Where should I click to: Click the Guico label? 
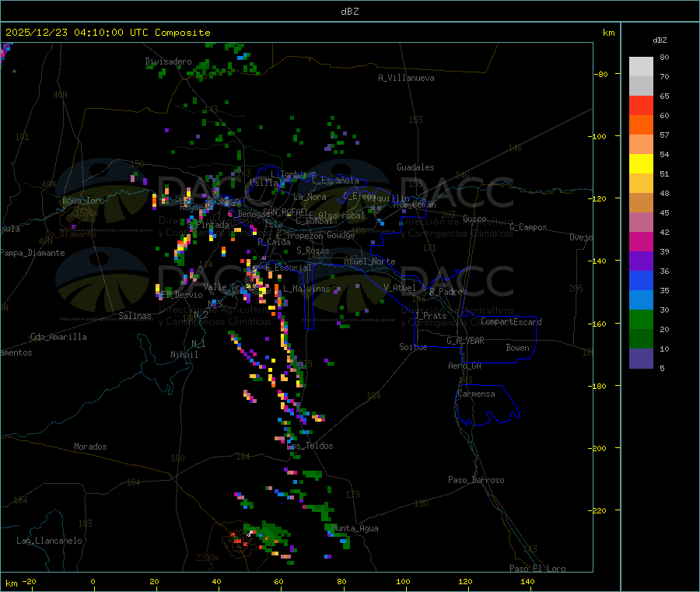tap(474, 219)
